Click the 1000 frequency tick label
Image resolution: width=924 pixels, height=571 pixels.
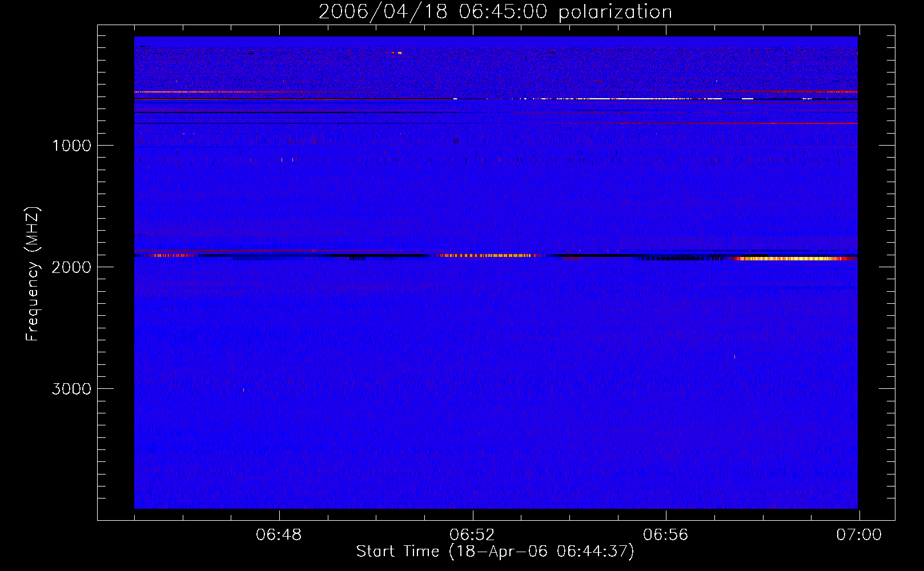coord(71,146)
